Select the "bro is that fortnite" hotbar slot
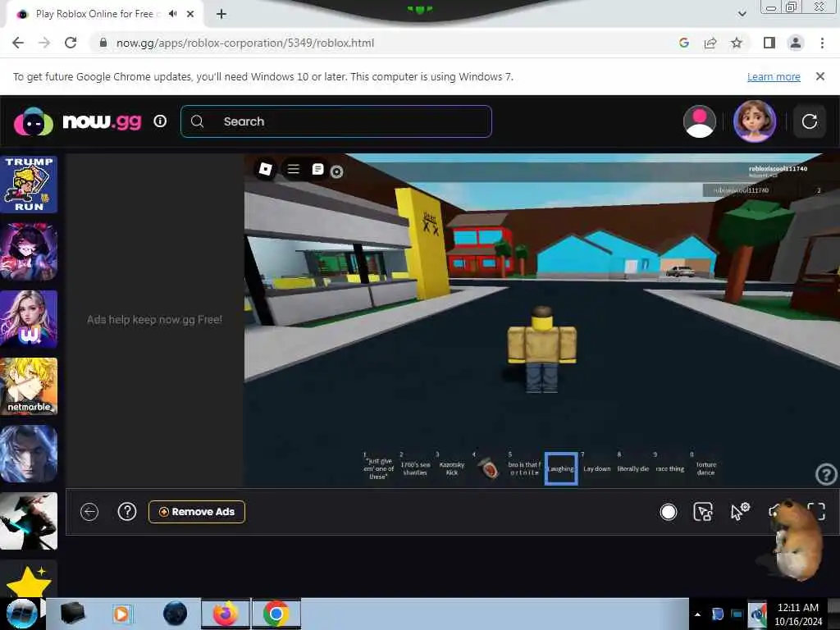The height and width of the screenshot is (630, 840). pyautogui.click(x=524, y=468)
